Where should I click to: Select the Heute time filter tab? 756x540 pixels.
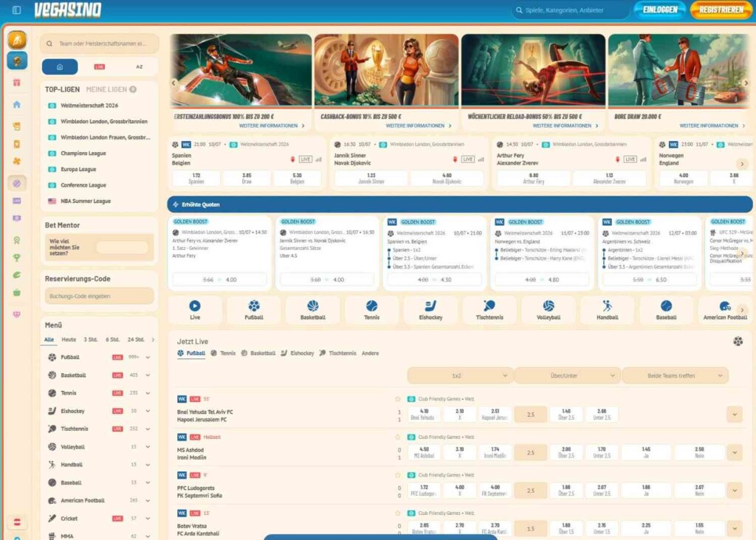(x=69, y=339)
